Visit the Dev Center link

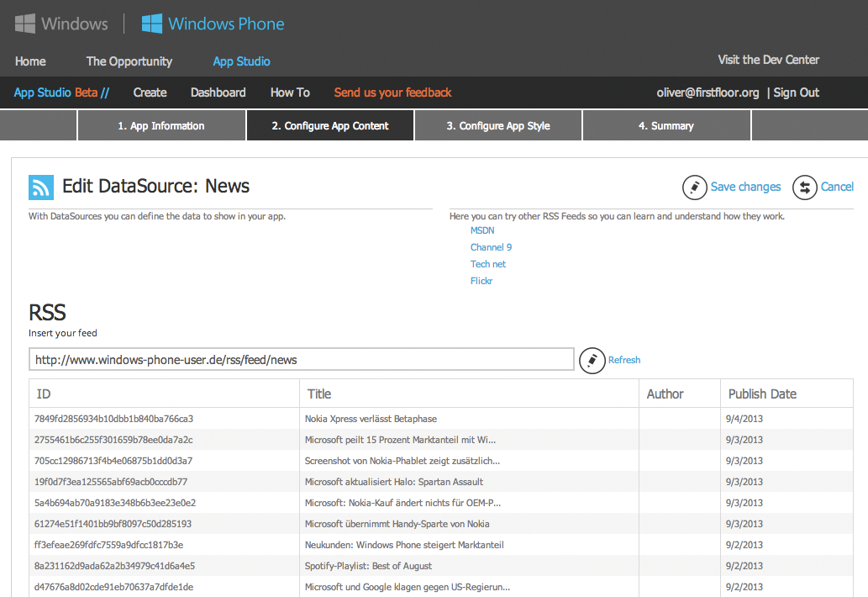(768, 60)
